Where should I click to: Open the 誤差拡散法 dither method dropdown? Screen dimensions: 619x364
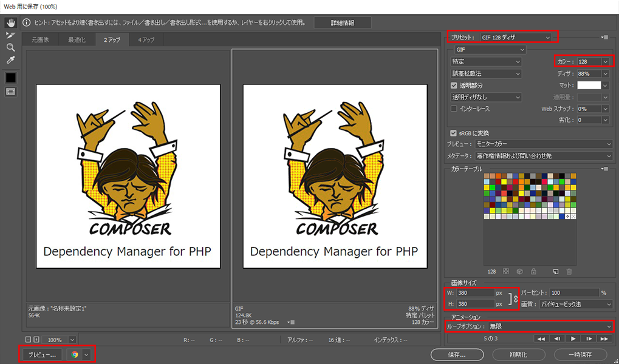pos(486,73)
